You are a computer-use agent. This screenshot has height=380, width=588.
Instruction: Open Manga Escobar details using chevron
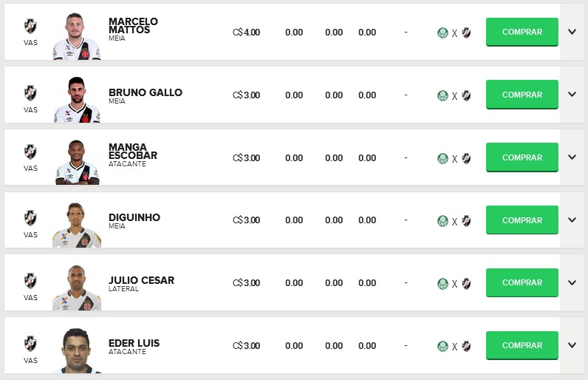pyautogui.click(x=572, y=157)
